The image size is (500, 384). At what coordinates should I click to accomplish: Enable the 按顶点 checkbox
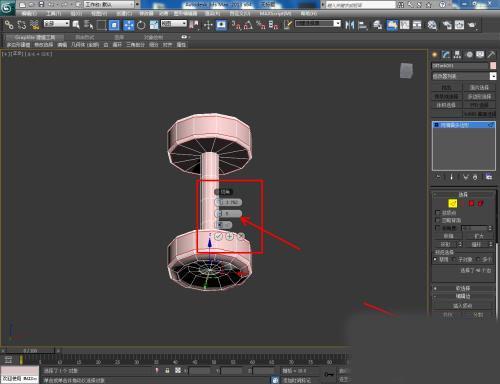point(438,212)
